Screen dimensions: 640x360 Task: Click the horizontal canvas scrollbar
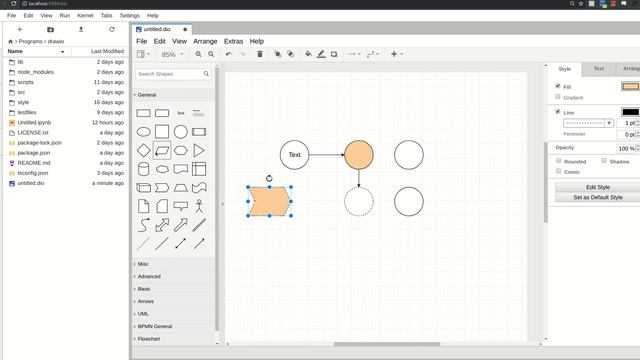point(387,344)
